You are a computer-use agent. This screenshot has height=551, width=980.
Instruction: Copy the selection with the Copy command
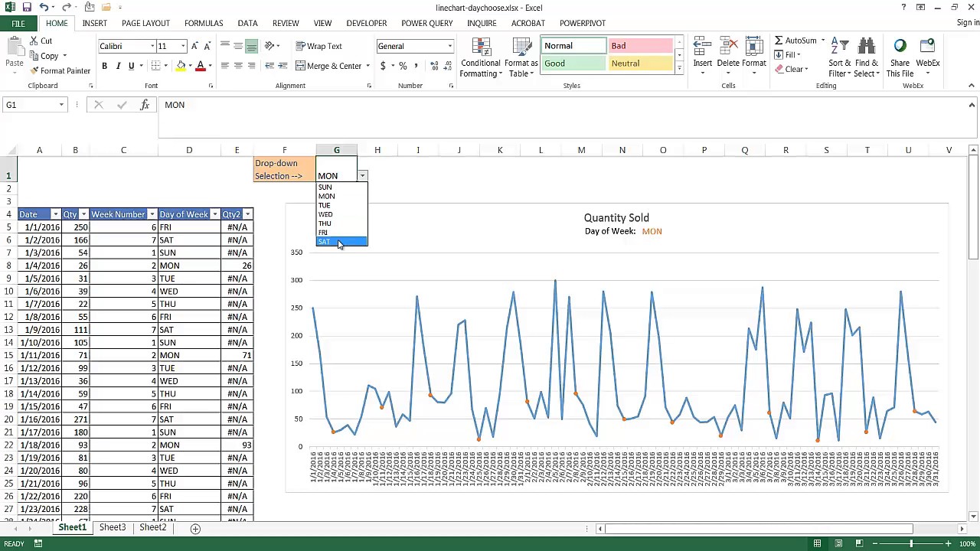(44, 56)
